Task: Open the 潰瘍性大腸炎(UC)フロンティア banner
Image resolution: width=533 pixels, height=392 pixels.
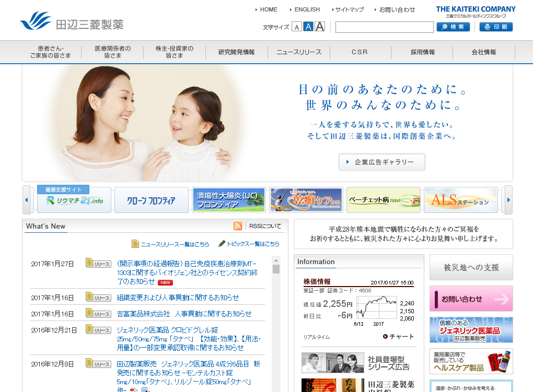Action: [x=229, y=200]
